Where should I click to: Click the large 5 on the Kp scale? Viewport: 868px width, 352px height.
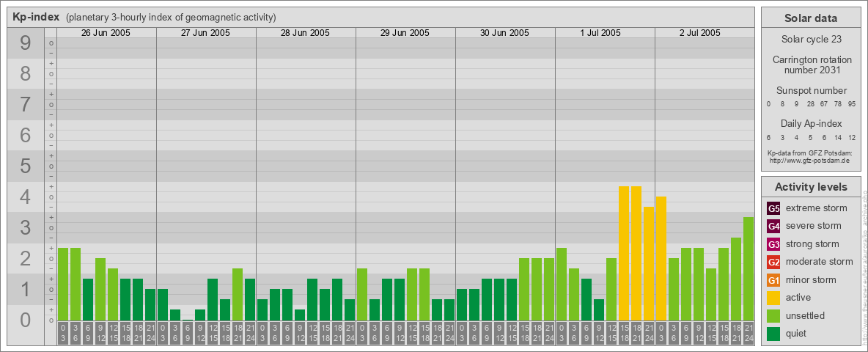tap(25, 166)
